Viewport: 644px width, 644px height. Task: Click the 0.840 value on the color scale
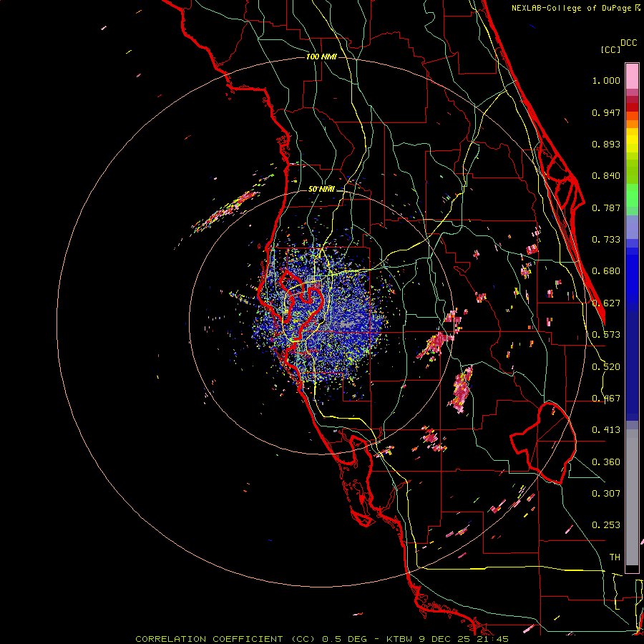pyautogui.click(x=606, y=176)
